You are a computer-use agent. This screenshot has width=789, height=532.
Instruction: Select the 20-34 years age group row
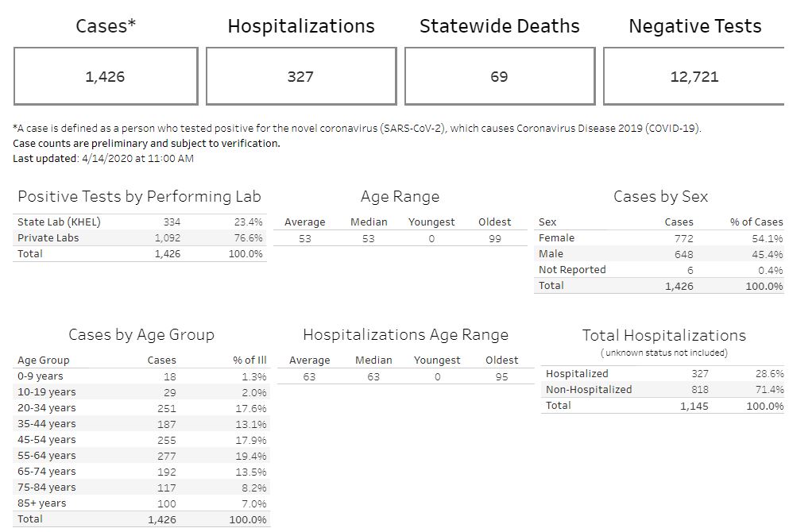(x=47, y=408)
